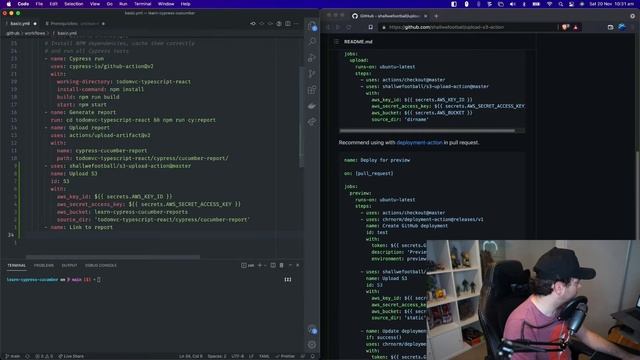This screenshot has width=640, height=360.
Task: Open the Help menu
Action: coord(185,4)
